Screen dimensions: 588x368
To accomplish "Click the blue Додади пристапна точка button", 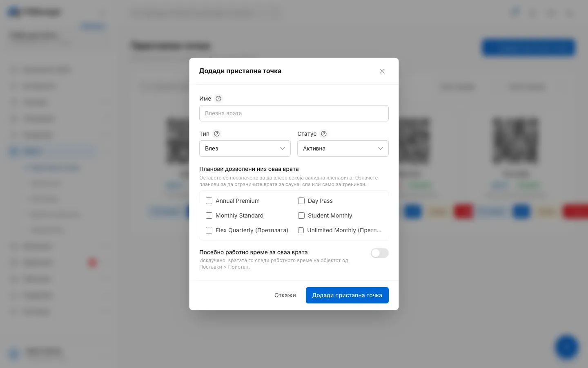I will tap(347, 295).
